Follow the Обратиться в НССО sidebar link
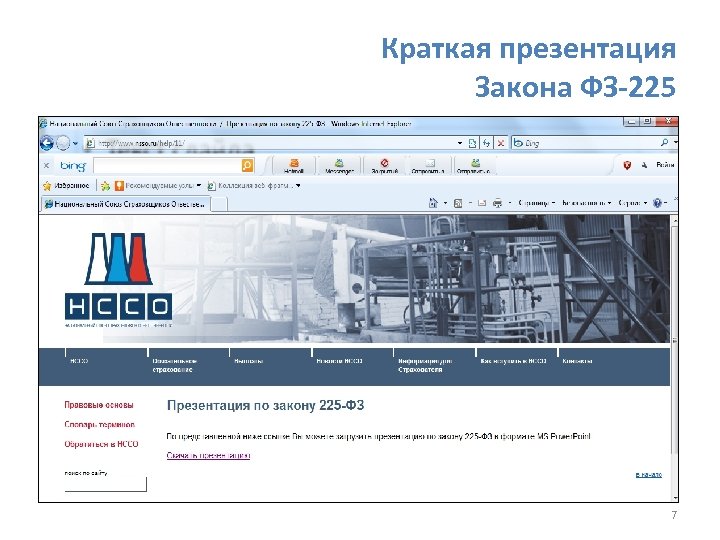This screenshot has width=720, height=540. (101, 444)
